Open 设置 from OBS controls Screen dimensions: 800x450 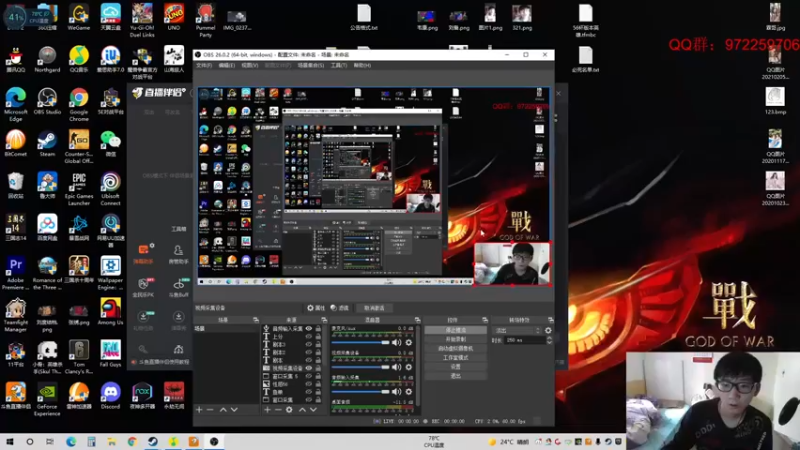(x=456, y=367)
